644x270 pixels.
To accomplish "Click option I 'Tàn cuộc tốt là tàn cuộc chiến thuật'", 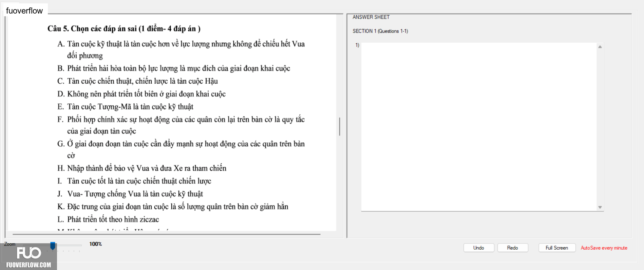I will point(134,181).
